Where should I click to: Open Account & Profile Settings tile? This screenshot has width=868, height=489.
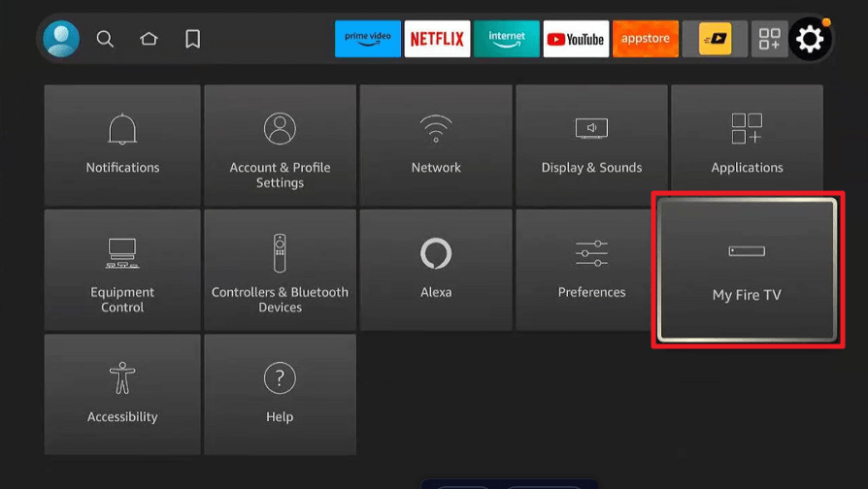[x=280, y=145]
